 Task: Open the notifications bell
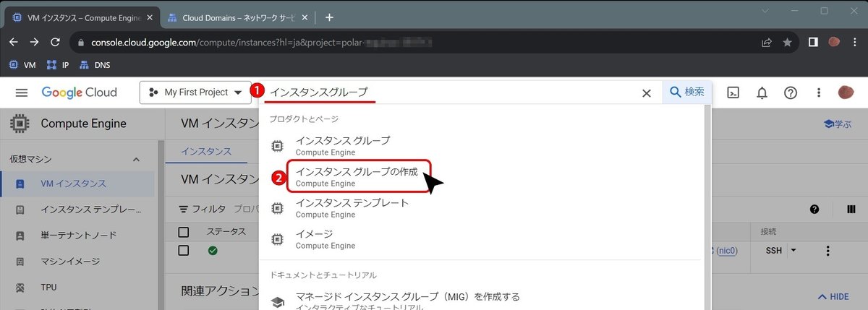(x=762, y=92)
